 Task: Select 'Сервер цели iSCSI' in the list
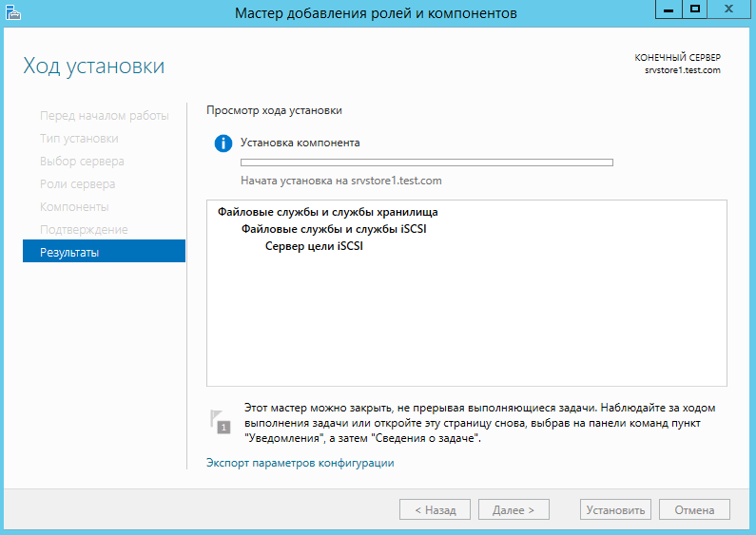[x=314, y=247]
